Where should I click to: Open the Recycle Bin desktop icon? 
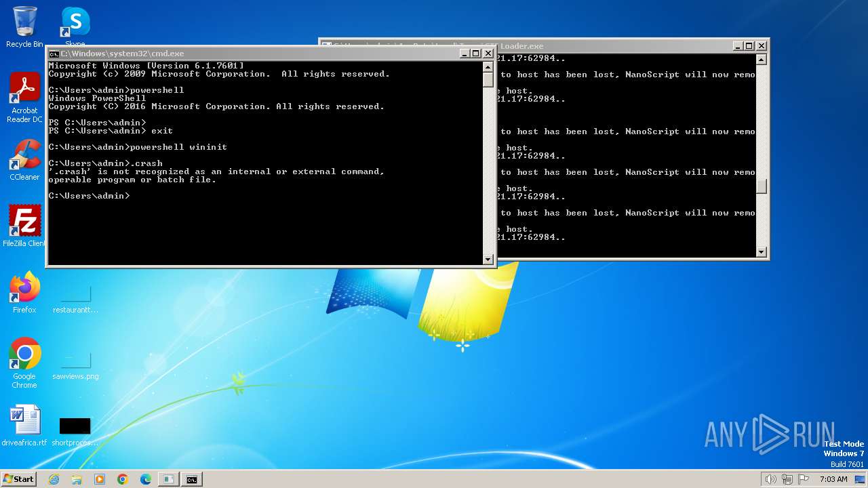point(24,27)
